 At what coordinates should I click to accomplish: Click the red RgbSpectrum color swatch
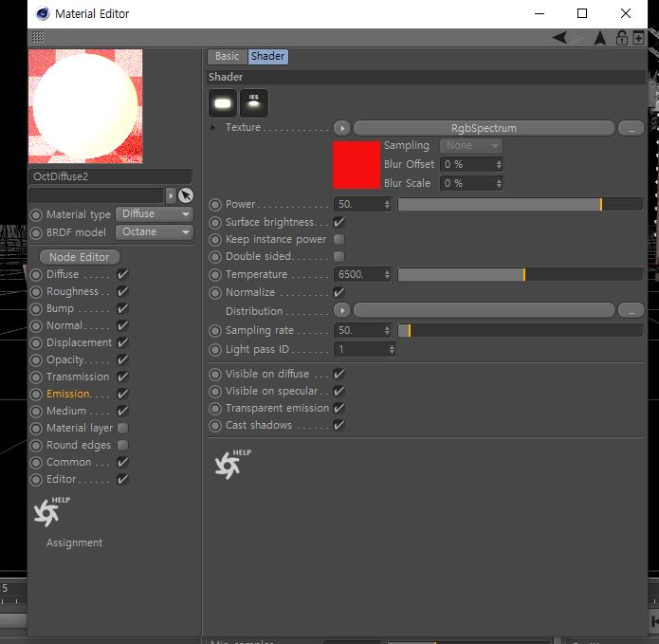[357, 165]
